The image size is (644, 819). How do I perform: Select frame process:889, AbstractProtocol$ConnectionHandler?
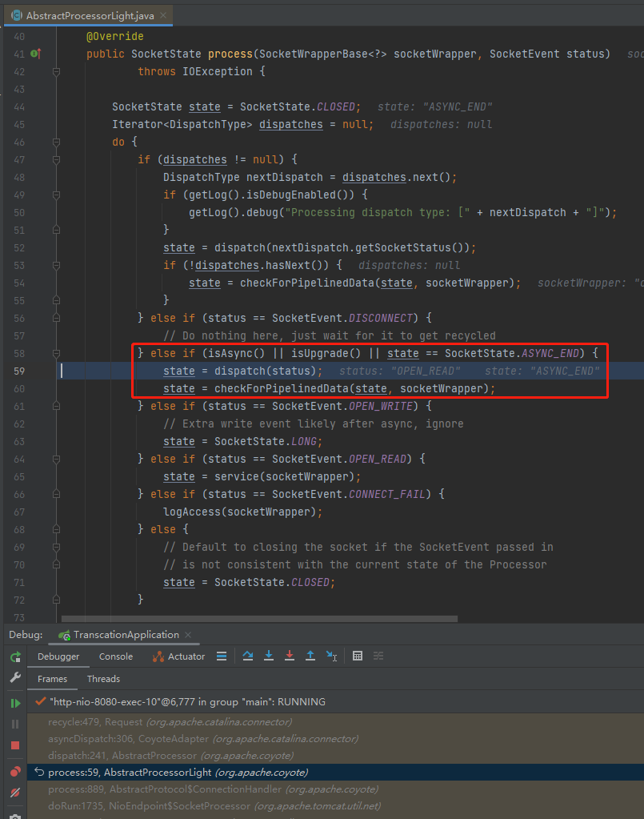coord(335,789)
